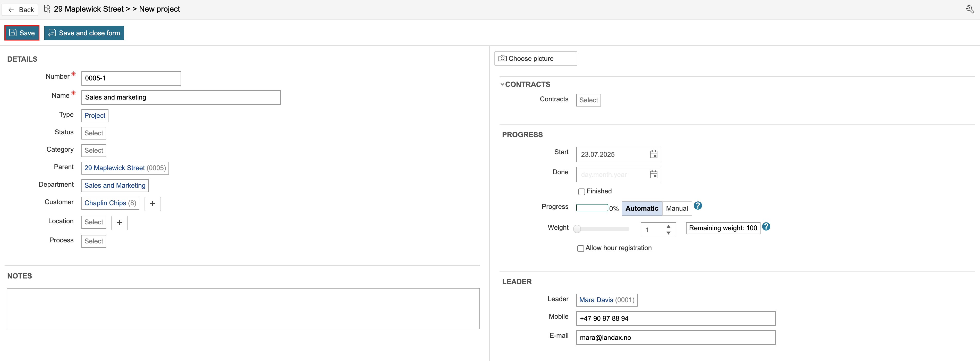Image resolution: width=980 pixels, height=361 pixels.
Task: Click Save and close form
Action: coord(84,33)
